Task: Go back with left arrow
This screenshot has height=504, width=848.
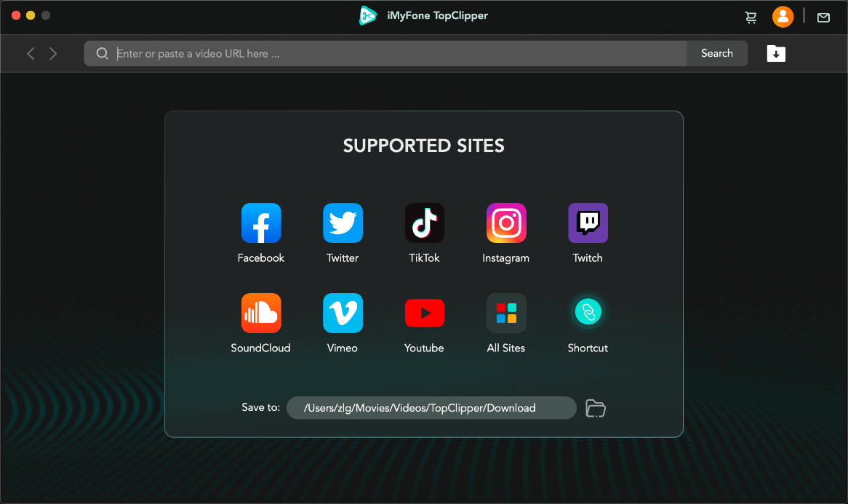Action: click(31, 54)
